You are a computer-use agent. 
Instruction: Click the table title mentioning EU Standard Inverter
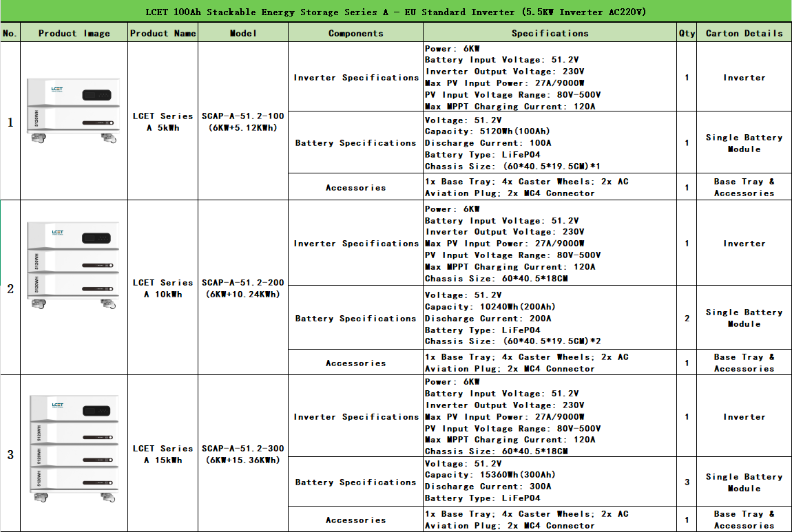[395, 12]
